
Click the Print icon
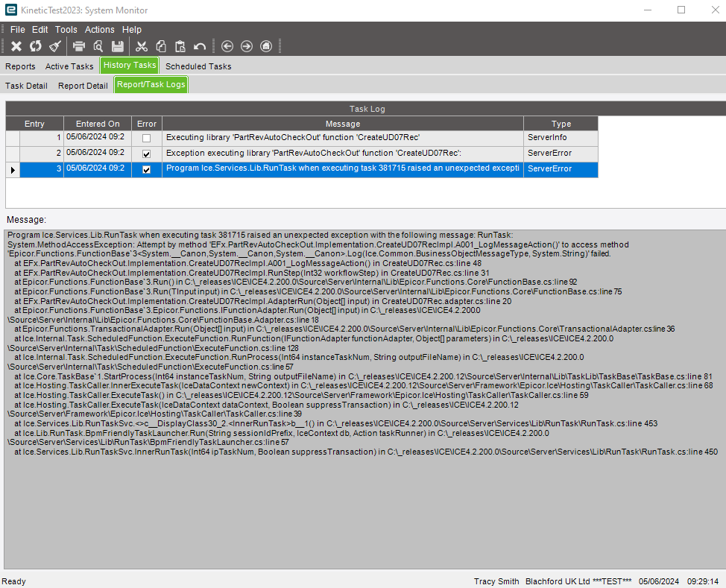tap(78, 46)
